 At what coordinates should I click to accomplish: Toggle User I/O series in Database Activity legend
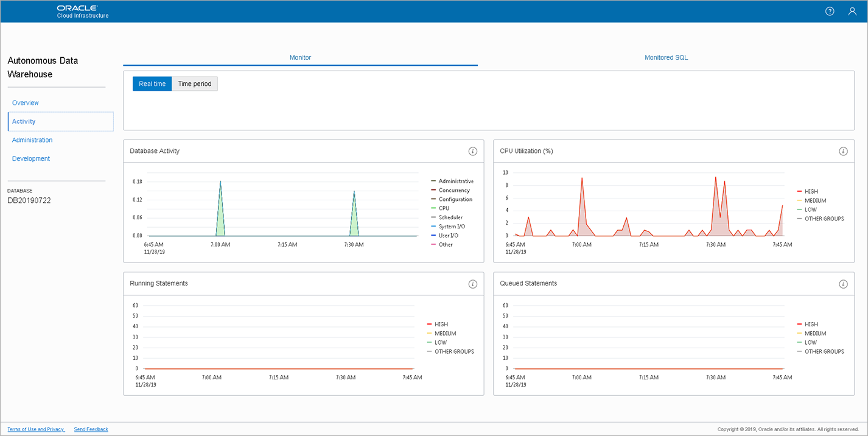[445, 235]
